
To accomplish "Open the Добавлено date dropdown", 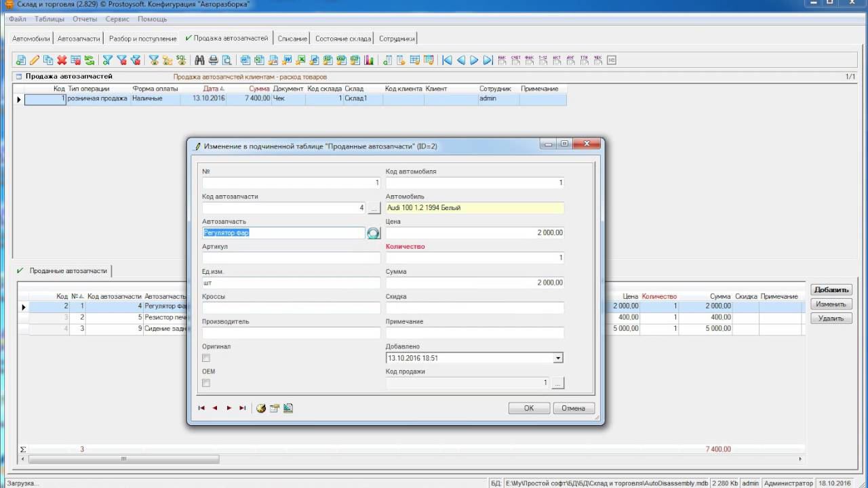I will pos(558,358).
